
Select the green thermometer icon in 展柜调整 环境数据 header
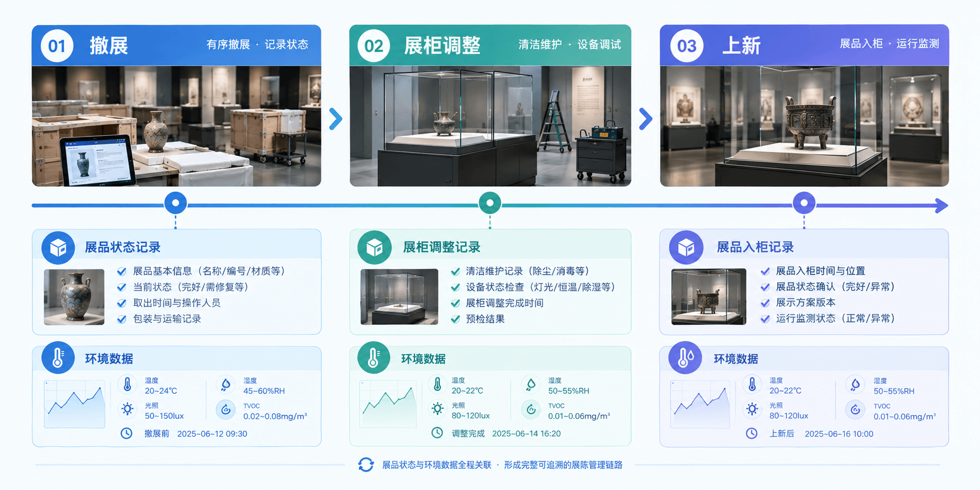(374, 358)
